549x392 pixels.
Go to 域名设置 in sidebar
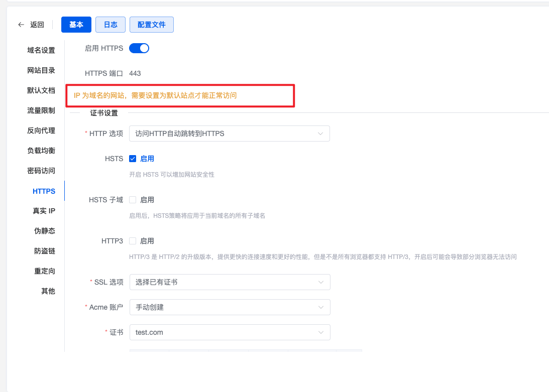click(41, 50)
